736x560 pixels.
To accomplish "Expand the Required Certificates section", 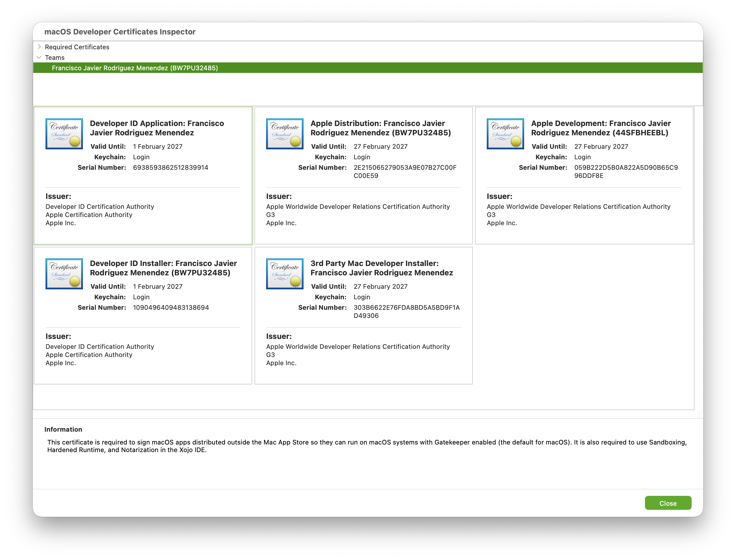I will pyautogui.click(x=39, y=47).
